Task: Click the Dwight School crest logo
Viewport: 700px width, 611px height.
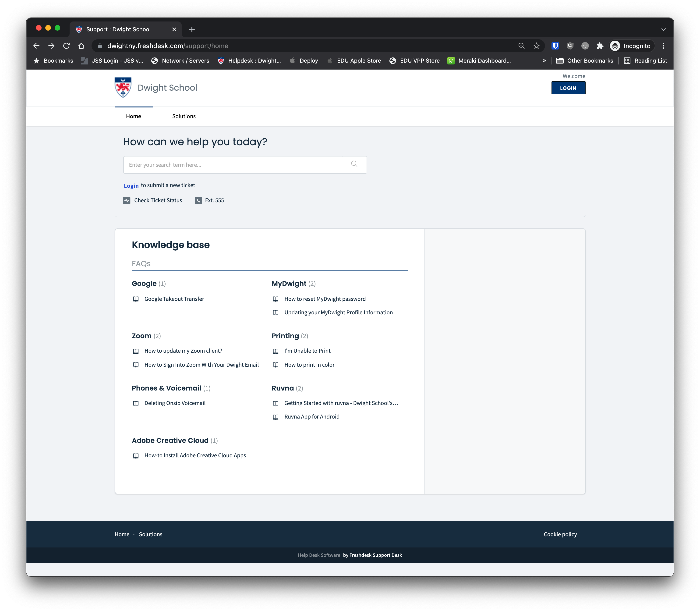Action: pos(123,87)
